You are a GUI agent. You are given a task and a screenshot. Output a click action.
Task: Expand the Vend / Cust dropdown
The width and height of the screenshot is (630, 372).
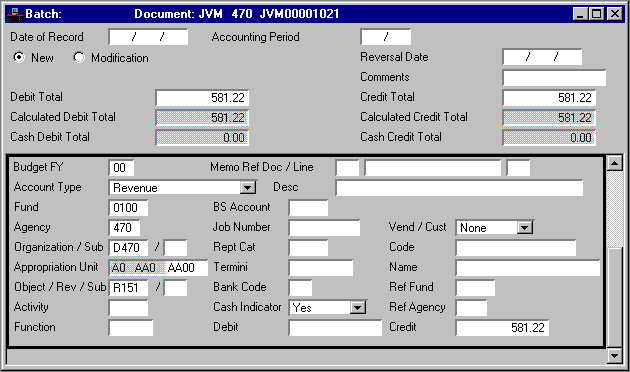click(x=524, y=228)
